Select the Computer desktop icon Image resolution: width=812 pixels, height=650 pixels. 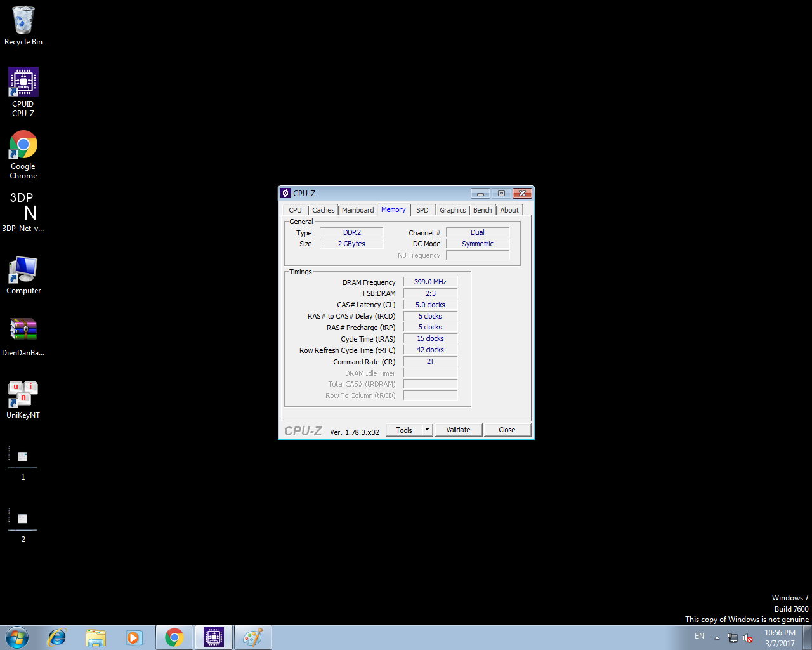click(23, 275)
